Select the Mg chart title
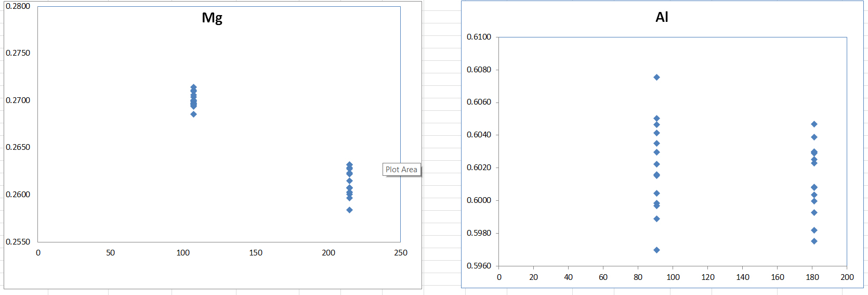Screen dimensions: 868x295 pos(212,18)
